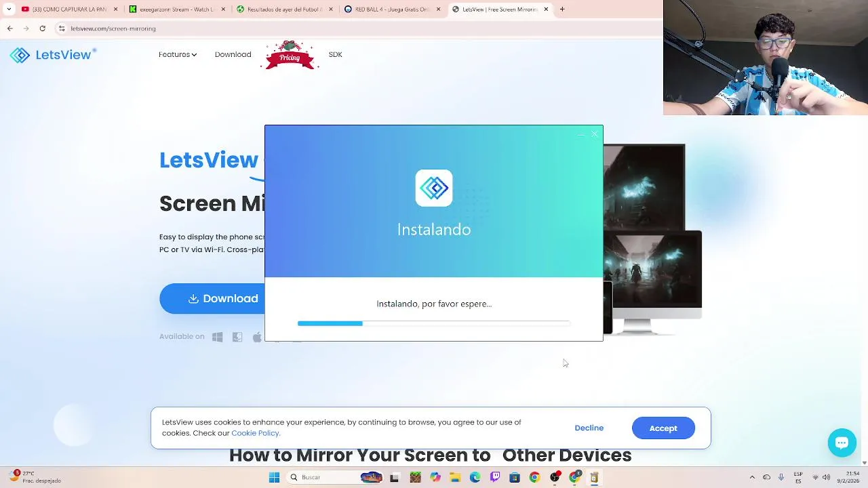Open File Explorer from the taskbar

[455, 478]
